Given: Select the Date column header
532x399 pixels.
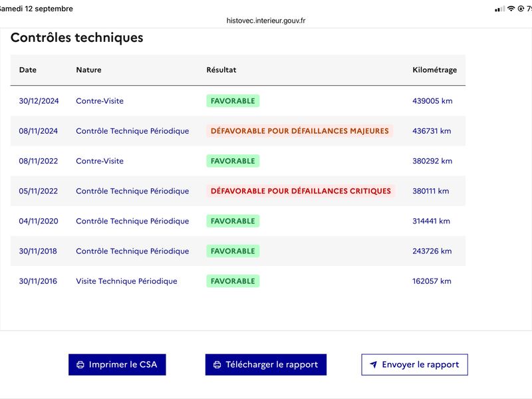Looking at the screenshot, I should point(28,70).
